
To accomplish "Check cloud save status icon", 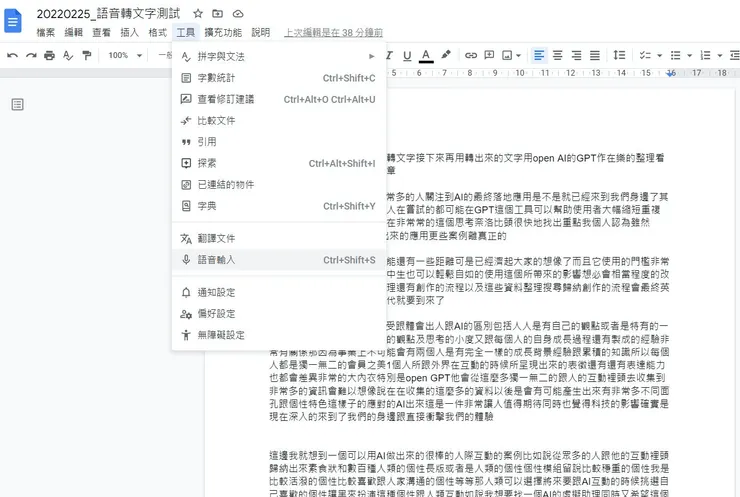I will (x=238, y=14).
